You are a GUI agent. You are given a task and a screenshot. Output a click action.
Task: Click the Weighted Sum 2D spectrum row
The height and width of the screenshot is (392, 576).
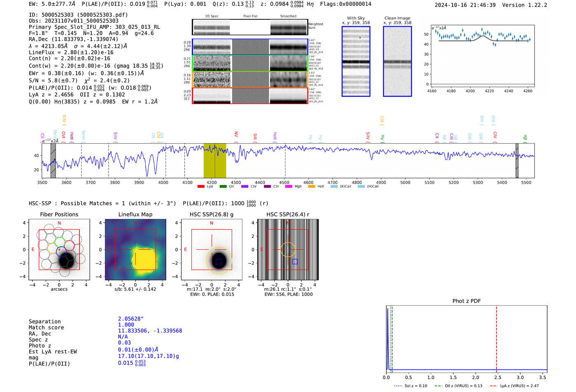tap(250, 28)
